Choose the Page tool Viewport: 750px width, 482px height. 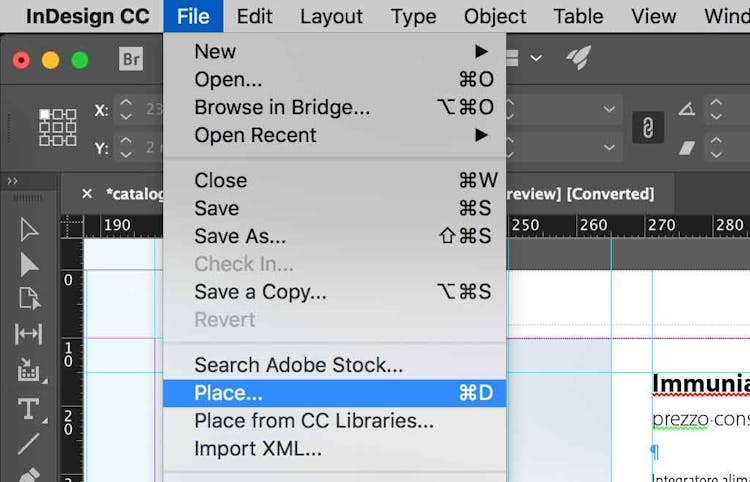tap(29, 298)
